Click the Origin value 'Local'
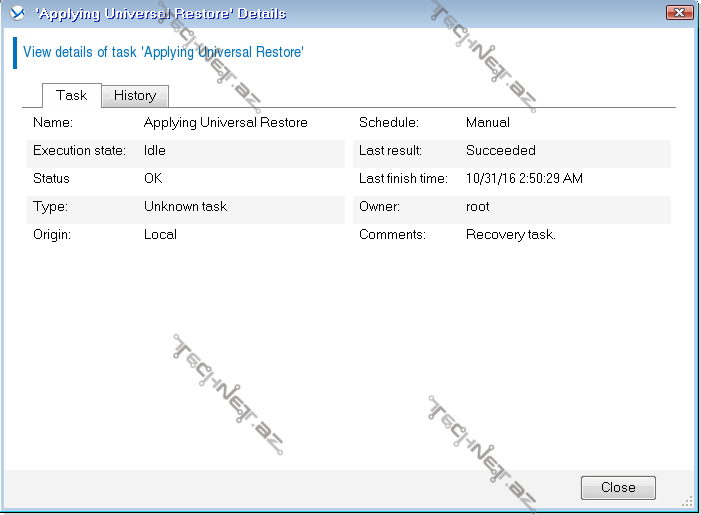 pos(160,235)
